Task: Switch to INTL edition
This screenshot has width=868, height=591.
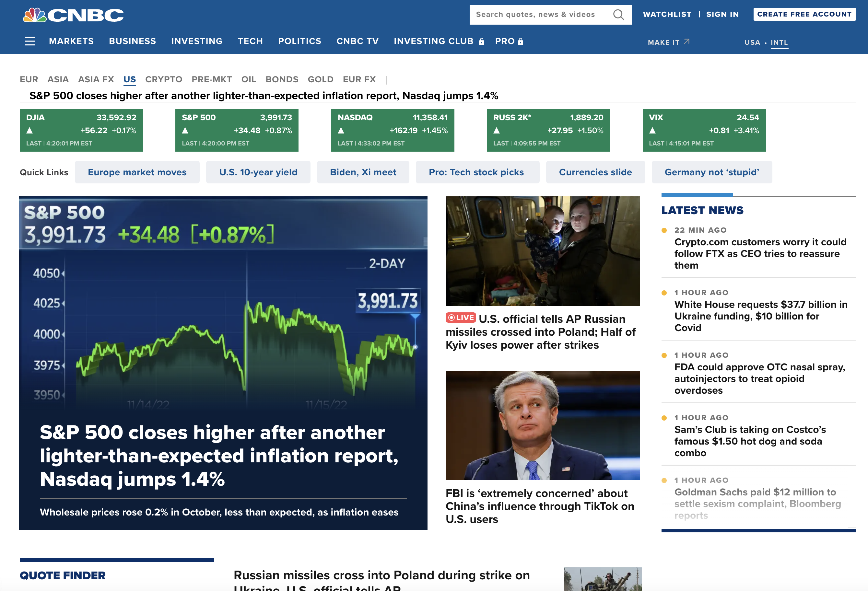Action: [779, 42]
